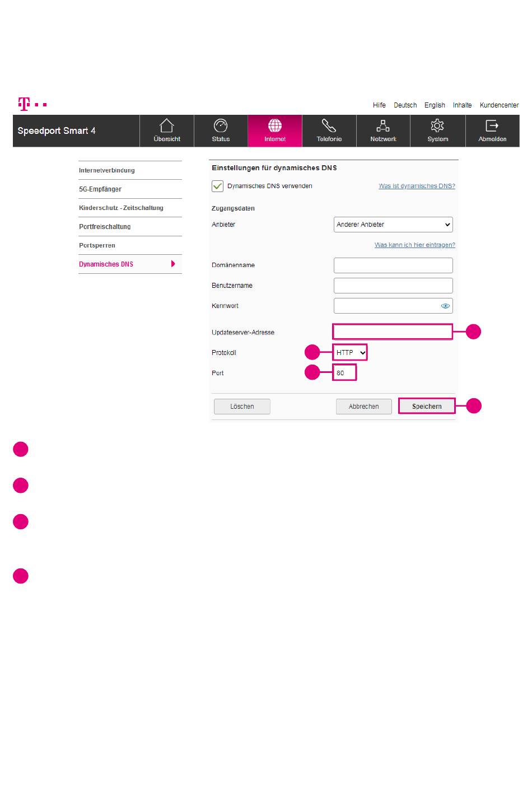This screenshot has height=798, width=532.
Task: Open the Status gauge icon
Action: 221,126
